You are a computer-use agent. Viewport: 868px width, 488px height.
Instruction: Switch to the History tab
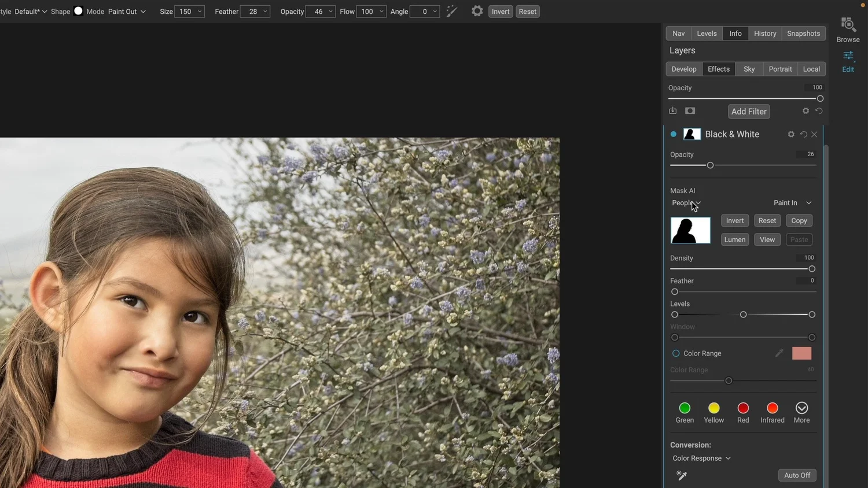click(x=765, y=33)
